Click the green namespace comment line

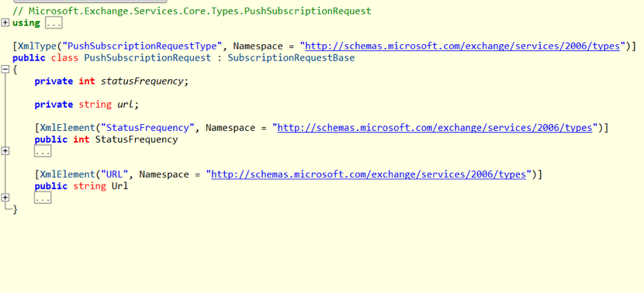point(192,11)
